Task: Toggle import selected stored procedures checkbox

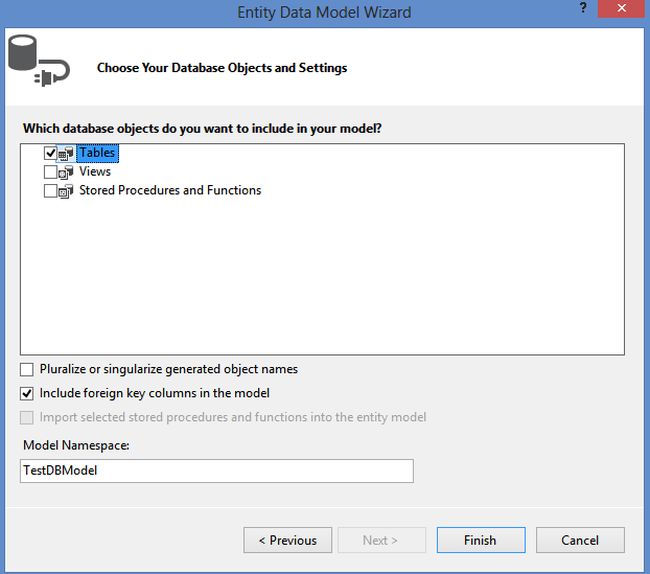Action: (27, 417)
